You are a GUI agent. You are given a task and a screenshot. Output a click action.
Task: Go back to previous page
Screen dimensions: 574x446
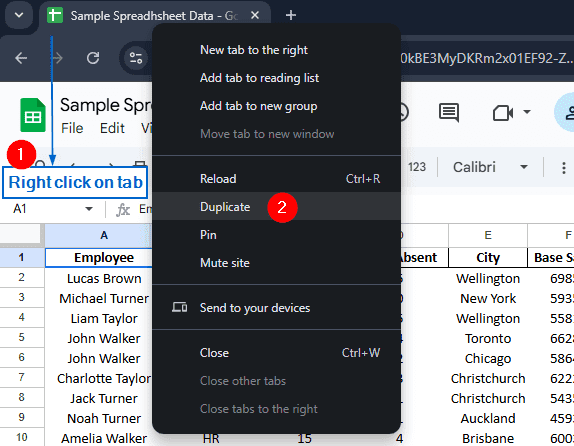[x=21, y=58]
